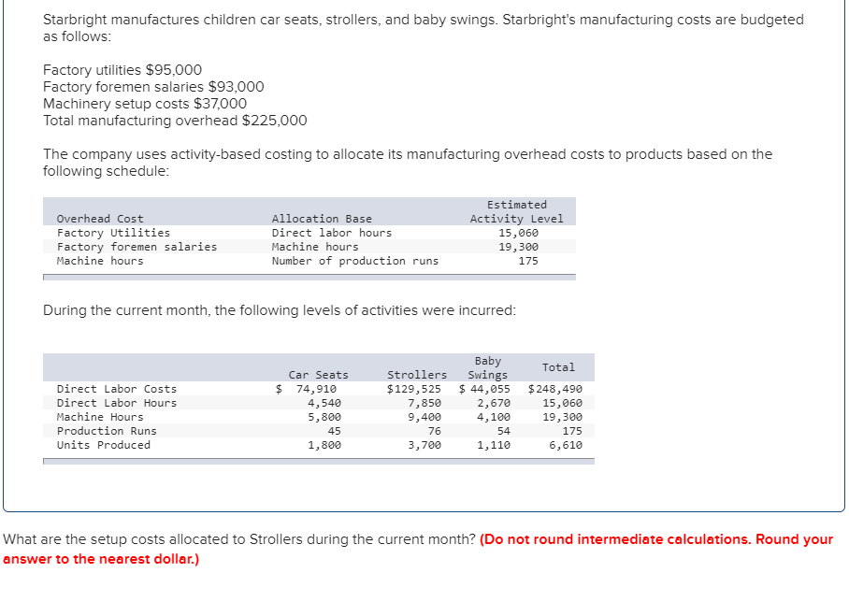The width and height of the screenshot is (849, 616).
Task: Click the 'Allocation Base' column header
Action: click(x=322, y=219)
